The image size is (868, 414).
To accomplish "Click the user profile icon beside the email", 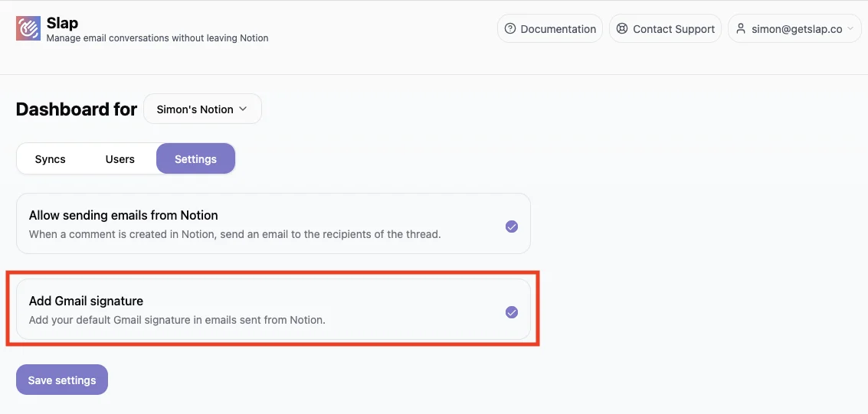I will point(741,29).
